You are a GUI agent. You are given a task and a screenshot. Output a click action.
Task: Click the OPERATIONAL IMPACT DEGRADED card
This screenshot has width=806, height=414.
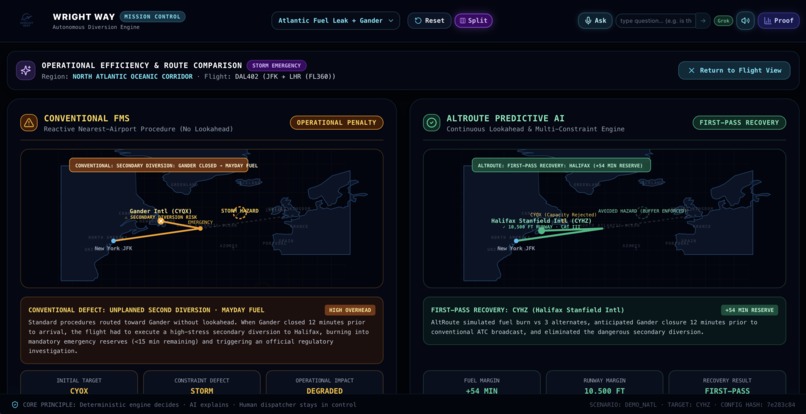[x=325, y=384]
